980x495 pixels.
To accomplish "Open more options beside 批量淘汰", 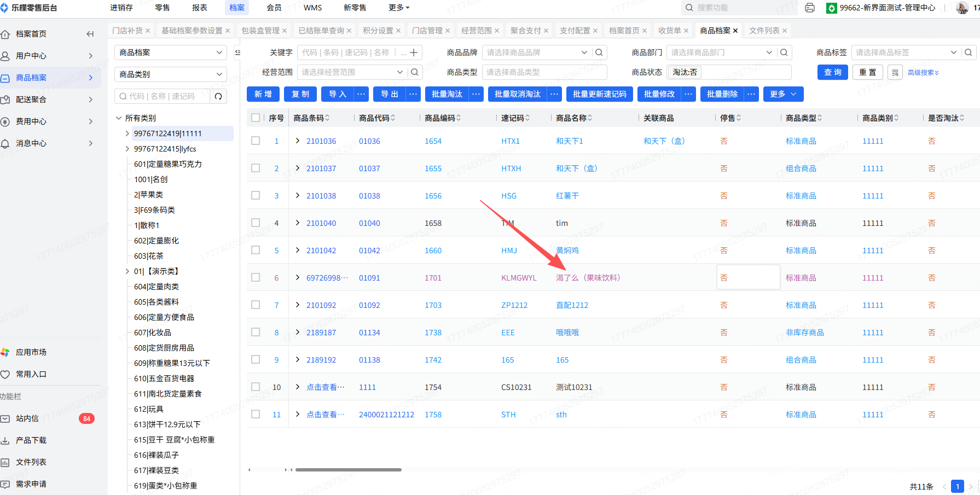I will (x=477, y=94).
